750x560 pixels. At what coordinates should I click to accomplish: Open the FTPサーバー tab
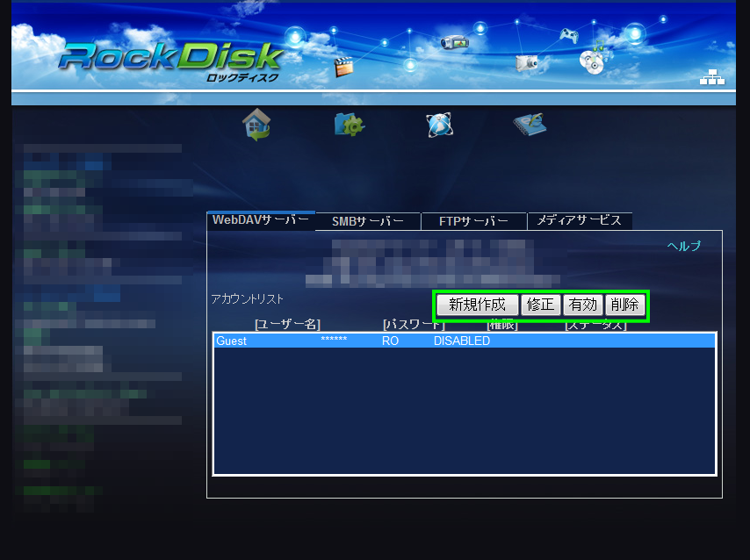pyautogui.click(x=473, y=221)
